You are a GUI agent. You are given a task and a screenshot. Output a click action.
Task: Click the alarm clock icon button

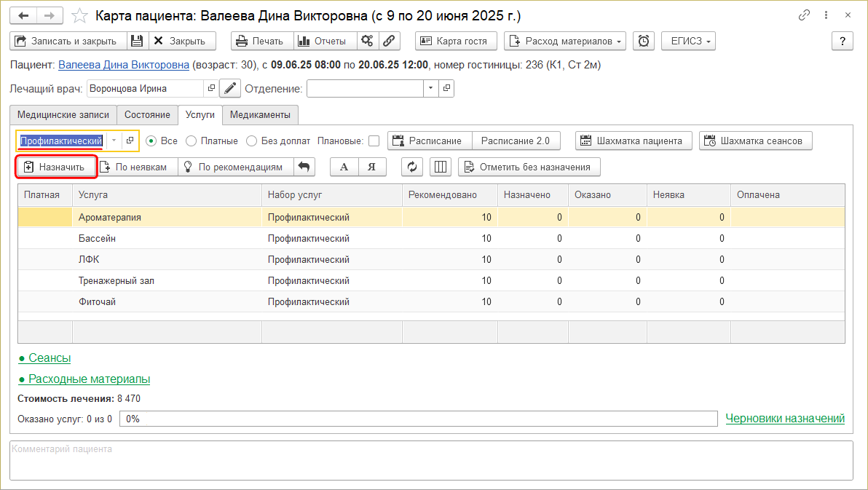[644, 42]
